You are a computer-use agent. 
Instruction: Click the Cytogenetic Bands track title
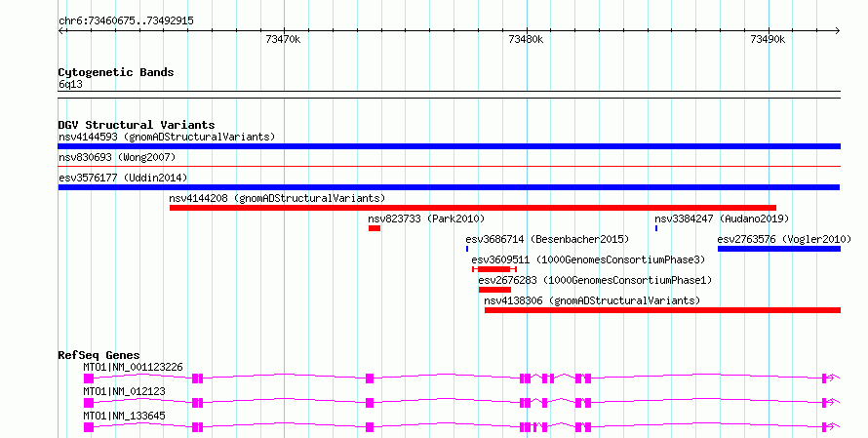coord(116,72)
